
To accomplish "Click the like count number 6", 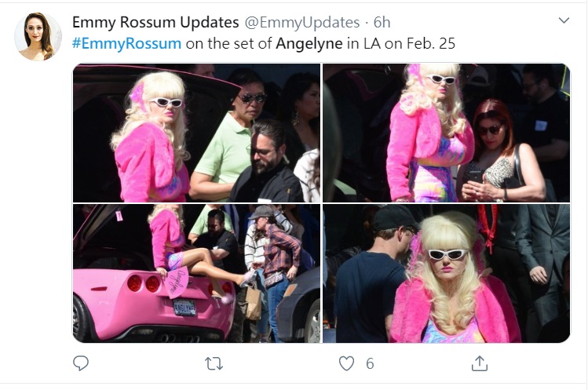I will pos(370,364).
